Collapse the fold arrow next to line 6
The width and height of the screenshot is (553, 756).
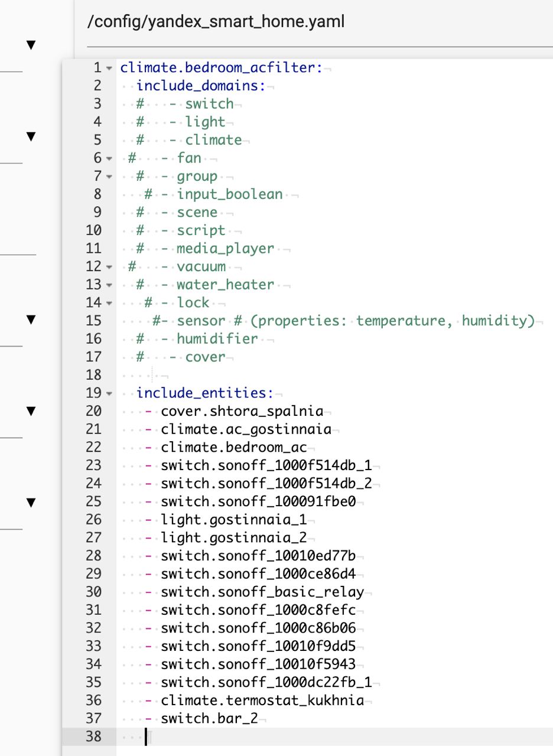(x=109, y=158)
